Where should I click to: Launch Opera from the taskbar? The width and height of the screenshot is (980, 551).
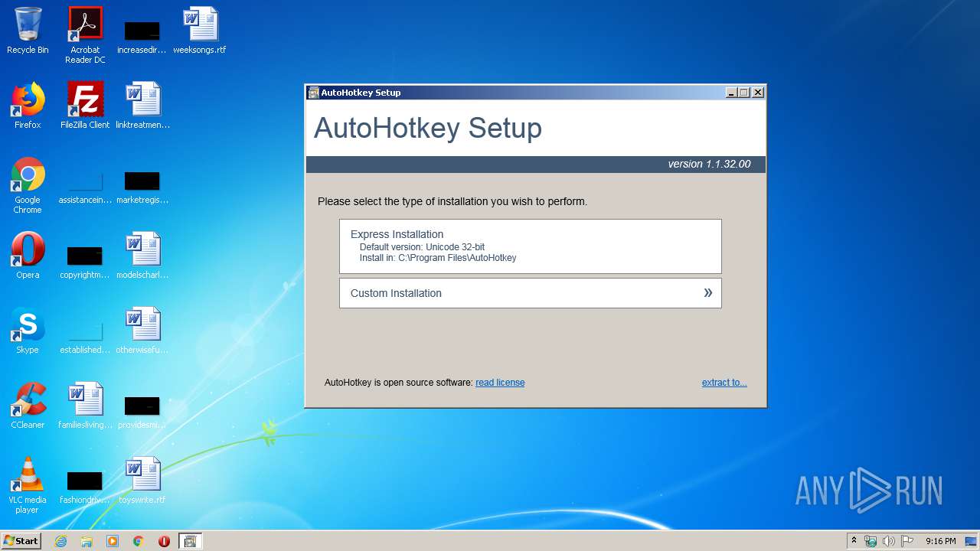click(164, 541)
